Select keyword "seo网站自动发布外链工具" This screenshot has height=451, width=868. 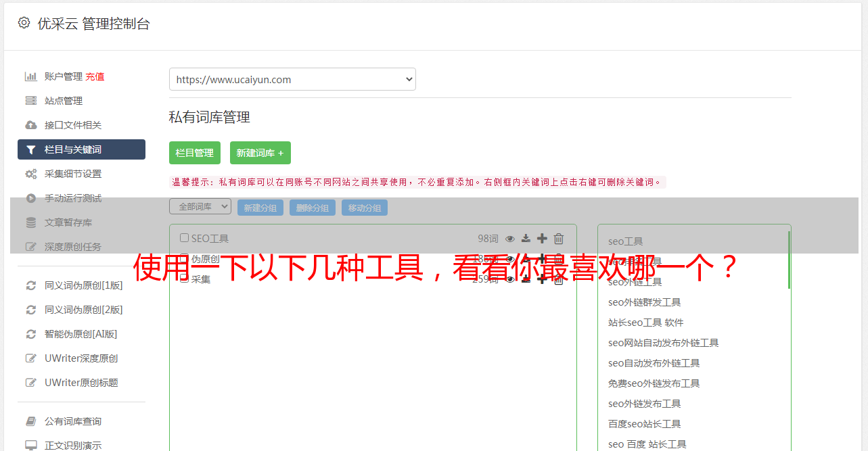pyautogui.click(x=663, y=343)
